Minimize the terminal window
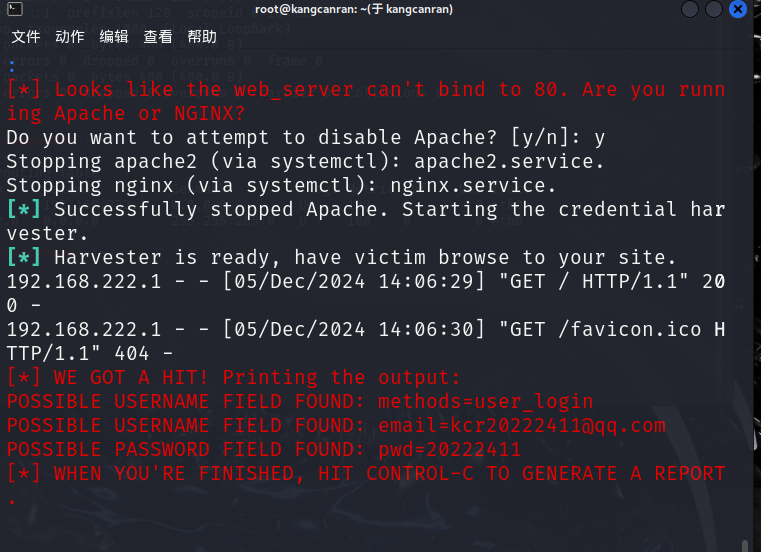761x552 pixels. point(690,9)
